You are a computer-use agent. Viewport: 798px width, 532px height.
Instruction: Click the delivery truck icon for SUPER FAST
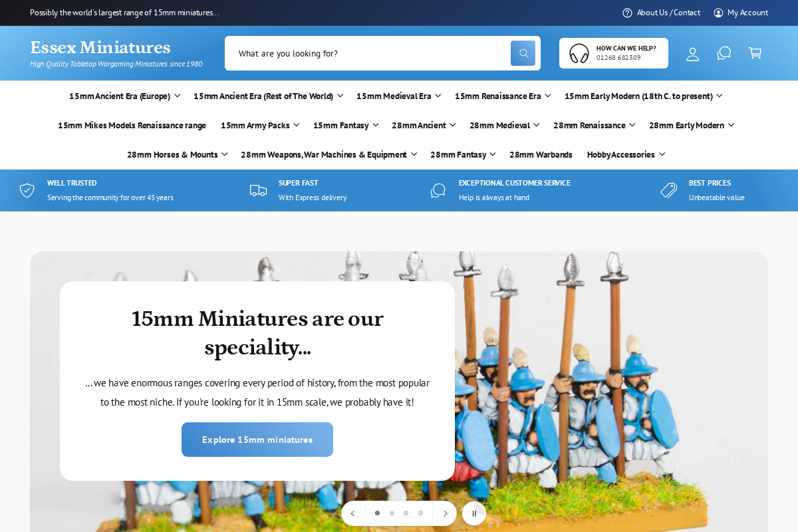258,190
